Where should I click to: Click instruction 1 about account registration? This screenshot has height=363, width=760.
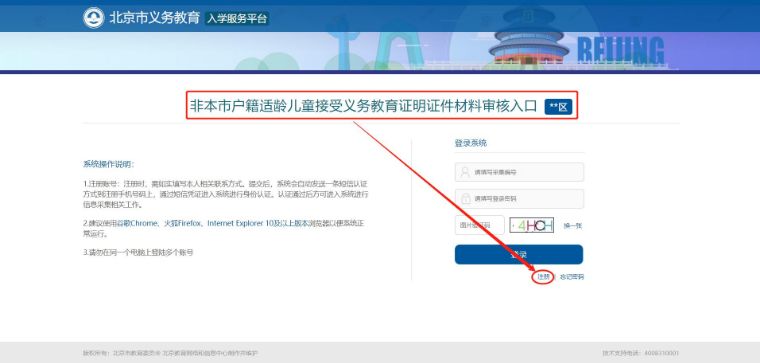coord(226,194)
